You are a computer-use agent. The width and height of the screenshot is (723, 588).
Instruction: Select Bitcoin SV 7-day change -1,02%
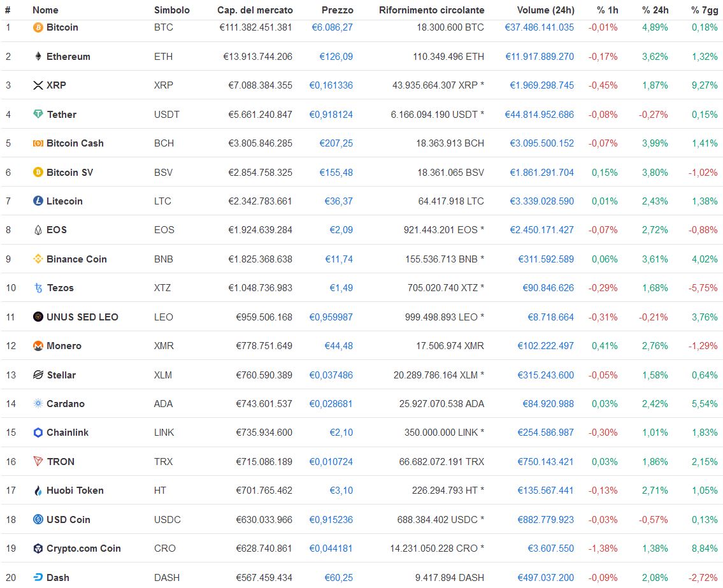click(x=703, y=172)
